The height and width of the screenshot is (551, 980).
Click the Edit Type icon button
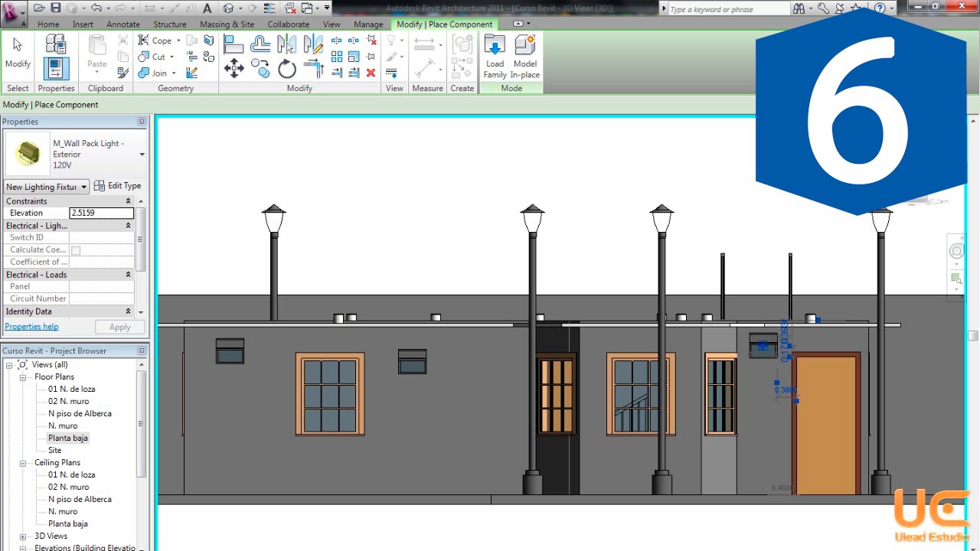click(x=117, y=186)
